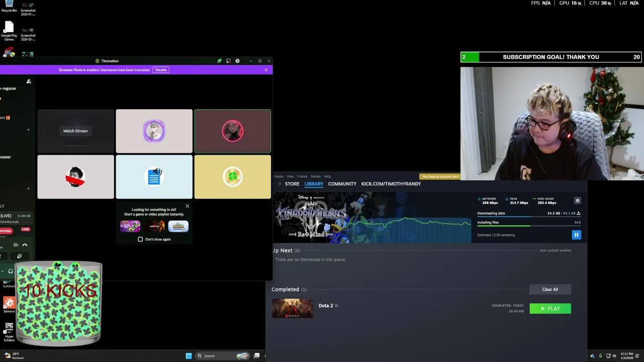
Task: Select the four-leaf clover avatar tile
Action: [x=232, y=177]
